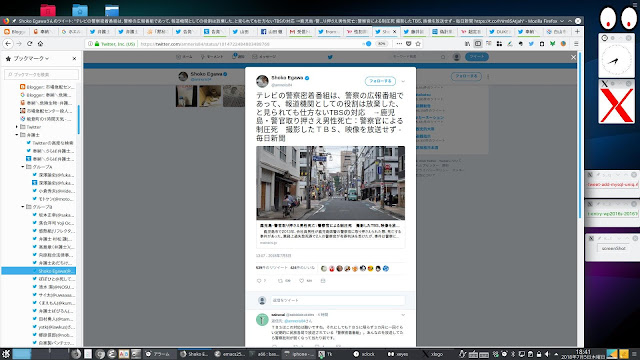Expand the Twitter bookmark folder
Image resolution: width=640 pixels, height=360 pixels.
(17, 127)
